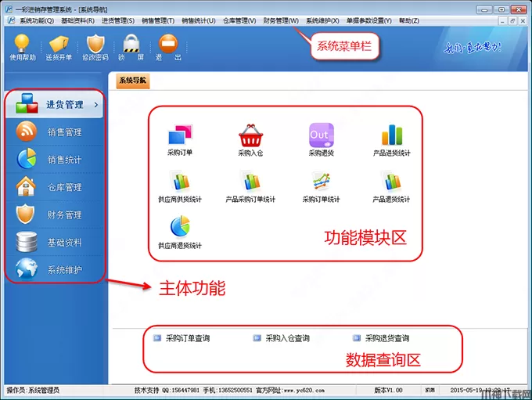
Task: Expand the 进货管理 chevron arrow
Action: pos(96,105)
